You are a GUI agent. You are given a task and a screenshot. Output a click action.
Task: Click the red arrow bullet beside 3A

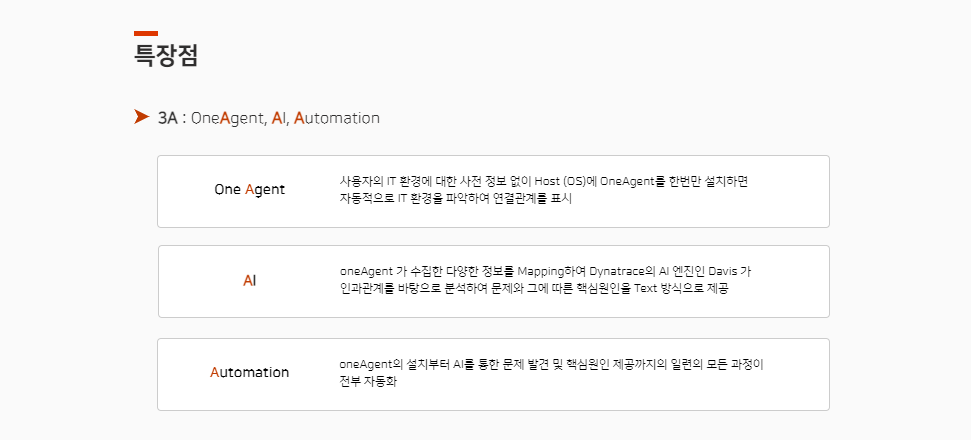click(x=141, y=117)
